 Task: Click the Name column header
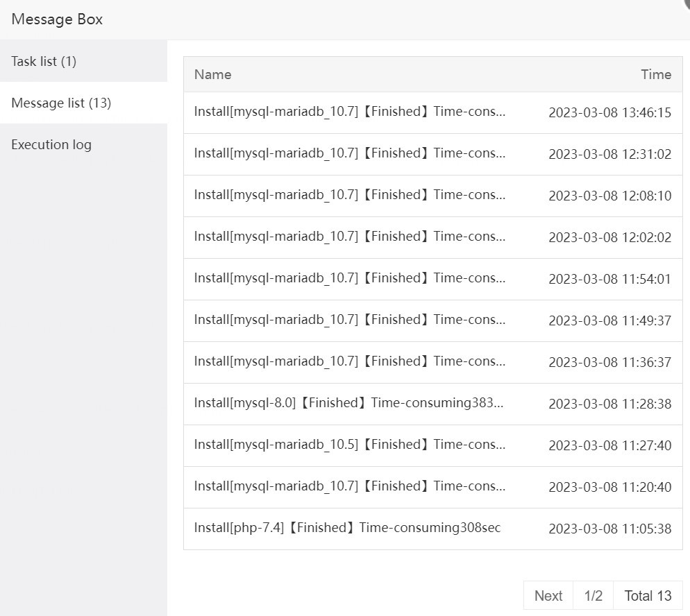tap(212, 74)
